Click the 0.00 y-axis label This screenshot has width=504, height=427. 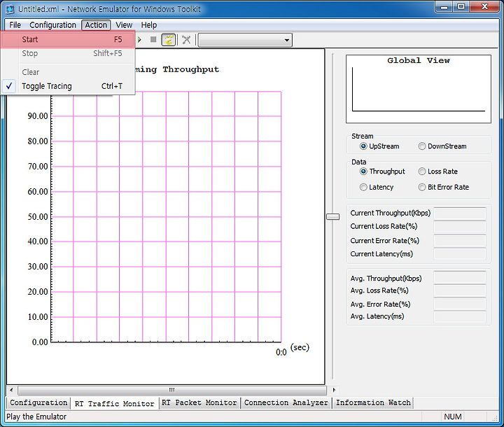40,342
